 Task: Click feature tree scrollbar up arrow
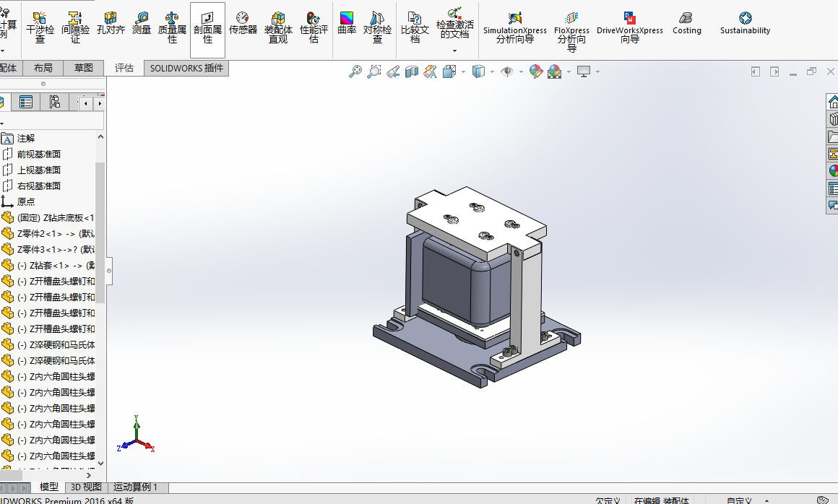click(x=100, y=137)
